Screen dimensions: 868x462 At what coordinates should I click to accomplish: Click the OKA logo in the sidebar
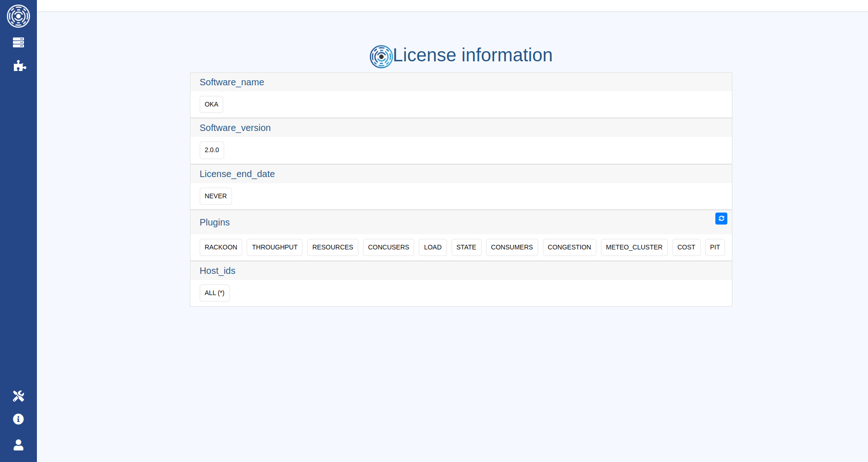click(x=18, y=16)
